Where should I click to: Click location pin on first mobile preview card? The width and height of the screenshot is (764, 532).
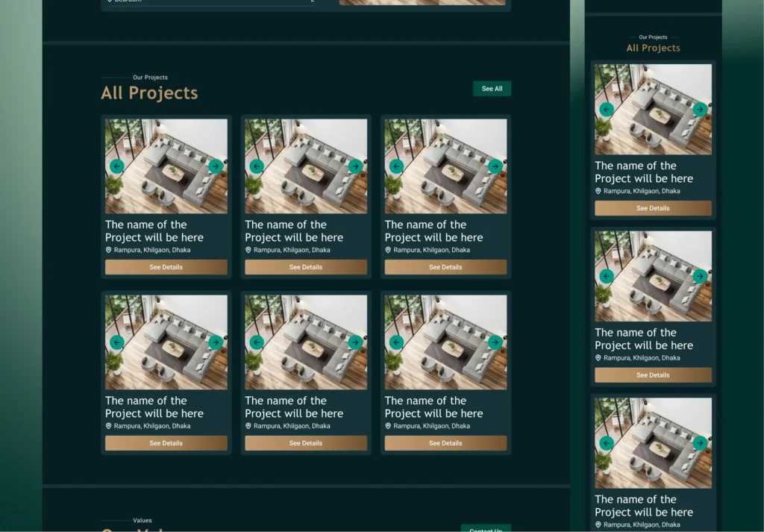coord(598,191)
